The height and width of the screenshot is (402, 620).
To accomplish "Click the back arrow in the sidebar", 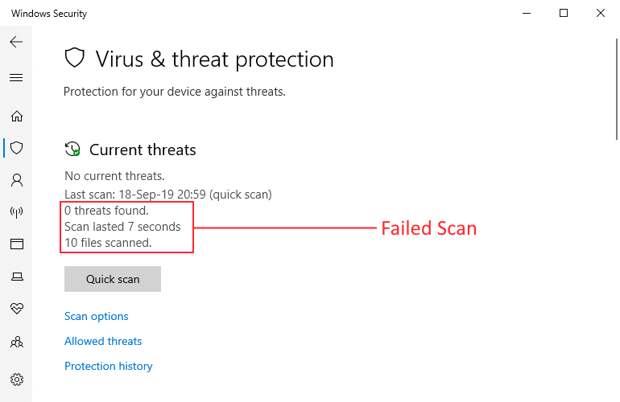I will pyautogui.click(x=16, y=43).
